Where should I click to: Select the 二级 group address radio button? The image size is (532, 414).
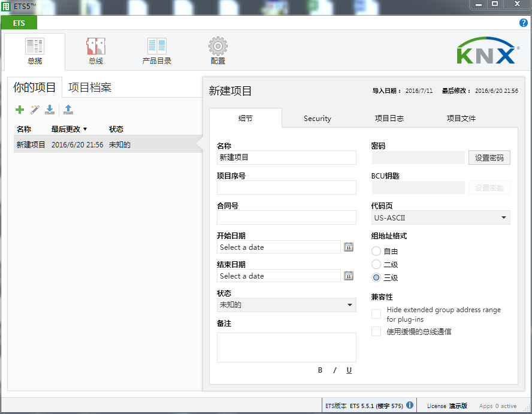376,264
